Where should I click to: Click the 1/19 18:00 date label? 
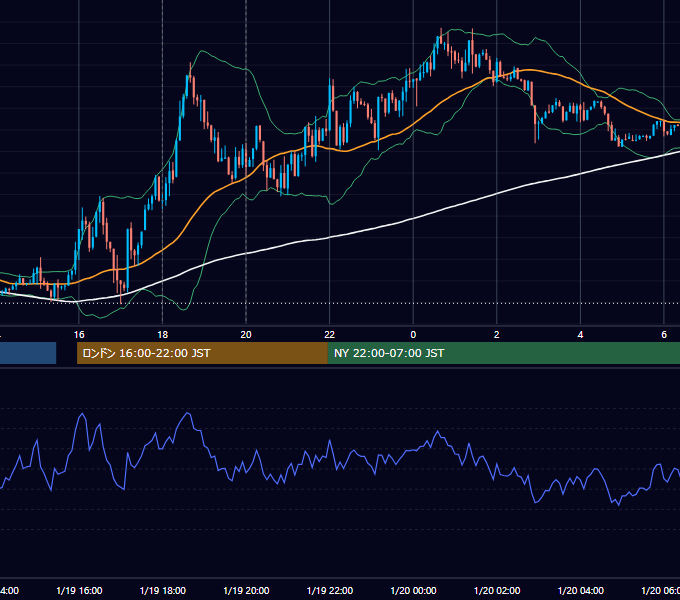coord(163,591)
